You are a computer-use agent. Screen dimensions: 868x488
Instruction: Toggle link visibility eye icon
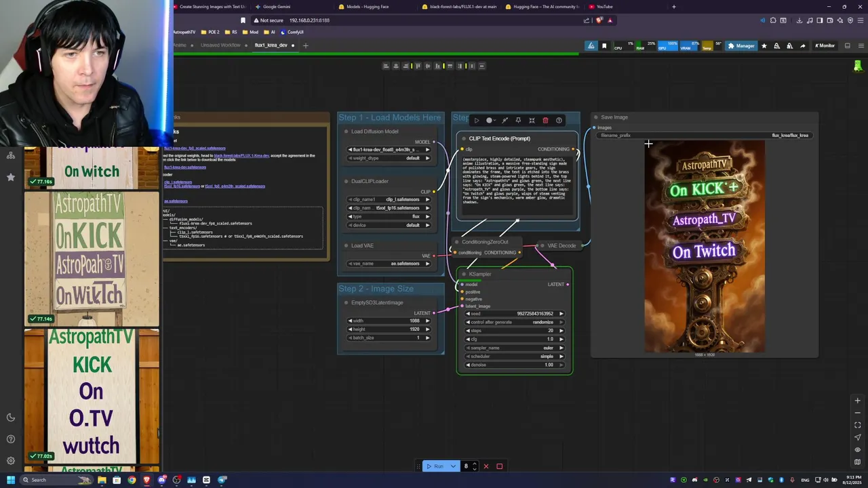pyautogui.click(x=857, y=449)
